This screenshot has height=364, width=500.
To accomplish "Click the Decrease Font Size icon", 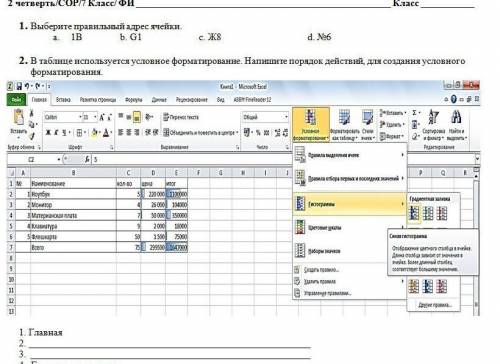I will 109,117.
